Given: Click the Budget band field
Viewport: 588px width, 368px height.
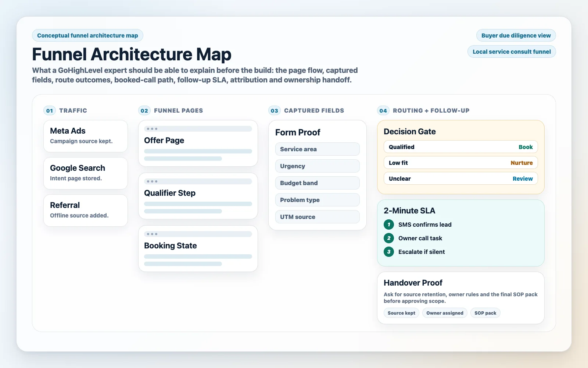Looking at the screenshot, I should click(318, 183).
